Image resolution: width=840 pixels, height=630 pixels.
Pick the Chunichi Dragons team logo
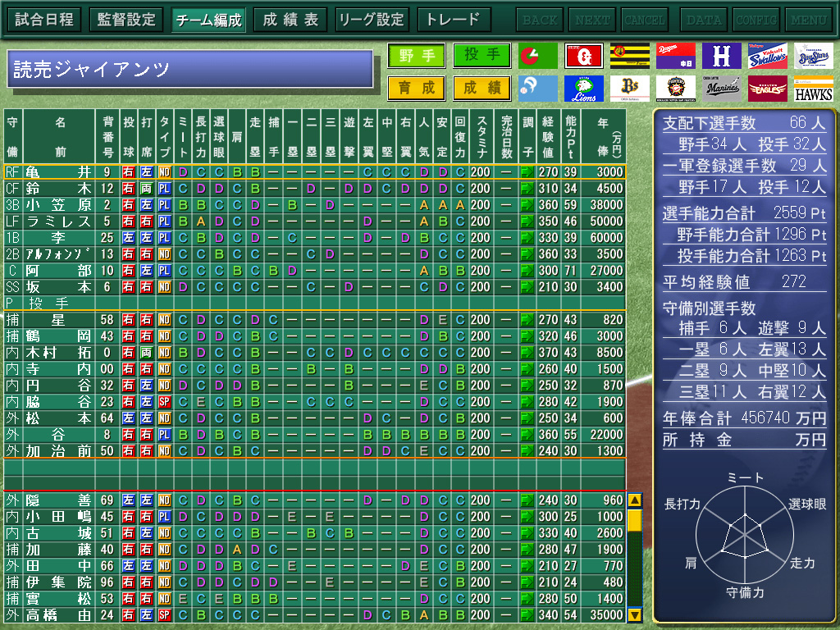click(676, 56)
